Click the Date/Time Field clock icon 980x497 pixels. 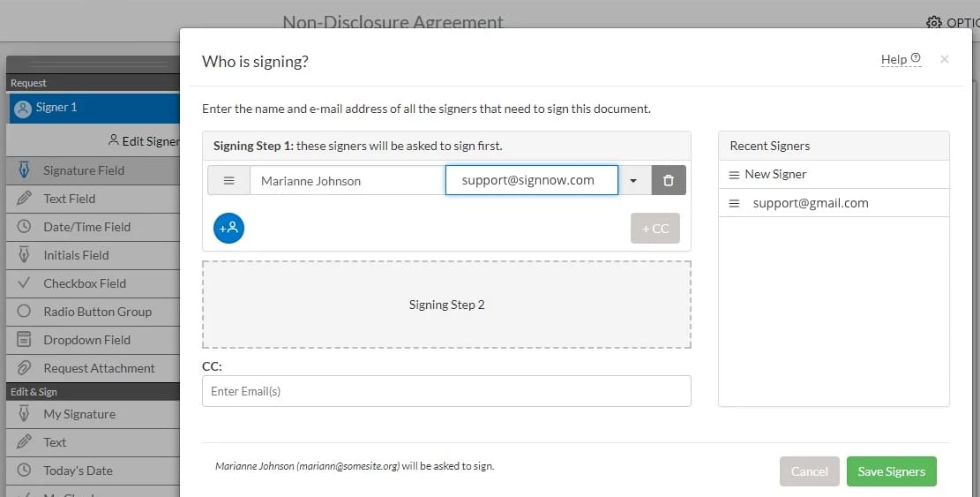(25, 227)
